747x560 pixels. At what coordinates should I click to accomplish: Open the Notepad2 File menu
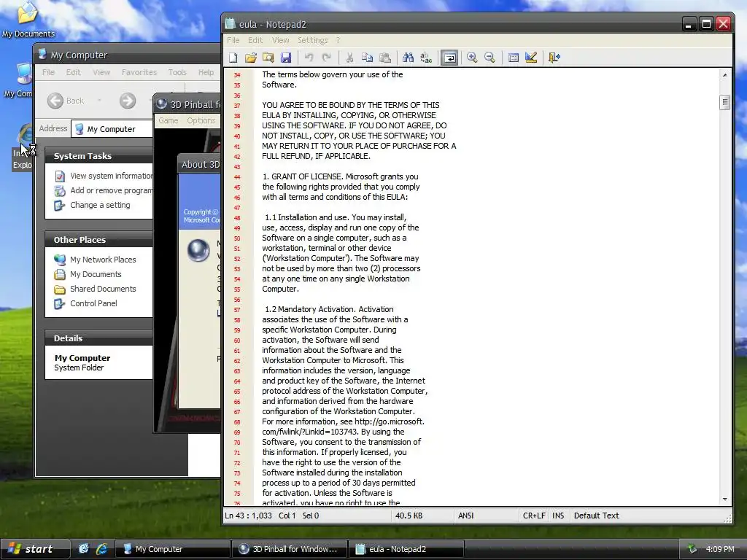click(233, 40)
